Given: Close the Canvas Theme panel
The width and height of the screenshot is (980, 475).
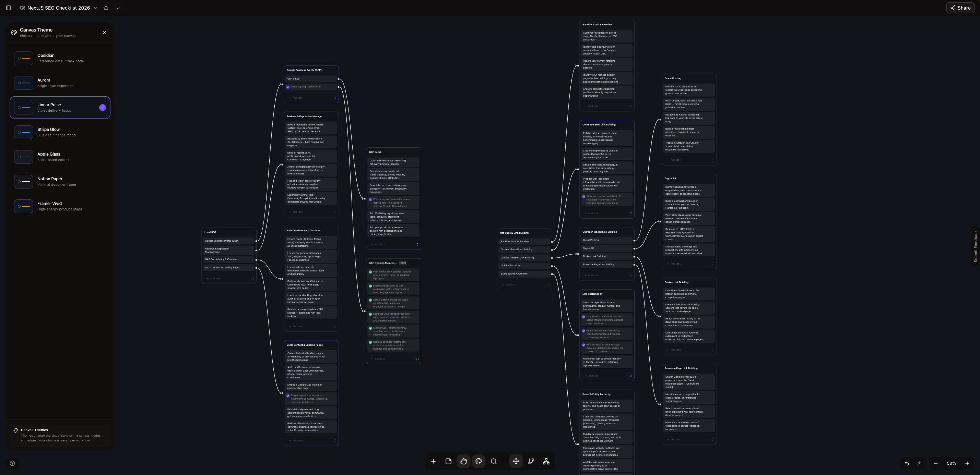Looking at the screenshot, I should [104, 33].
